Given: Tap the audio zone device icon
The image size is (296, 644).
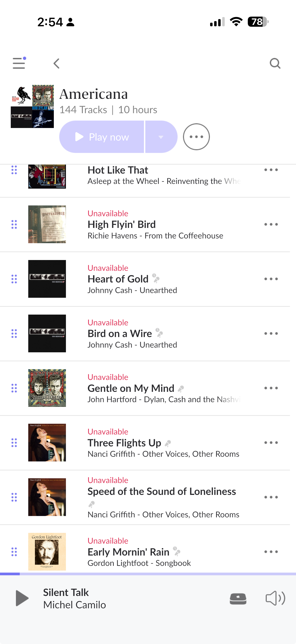Looking at the screenshot, I should click(238, 599).
